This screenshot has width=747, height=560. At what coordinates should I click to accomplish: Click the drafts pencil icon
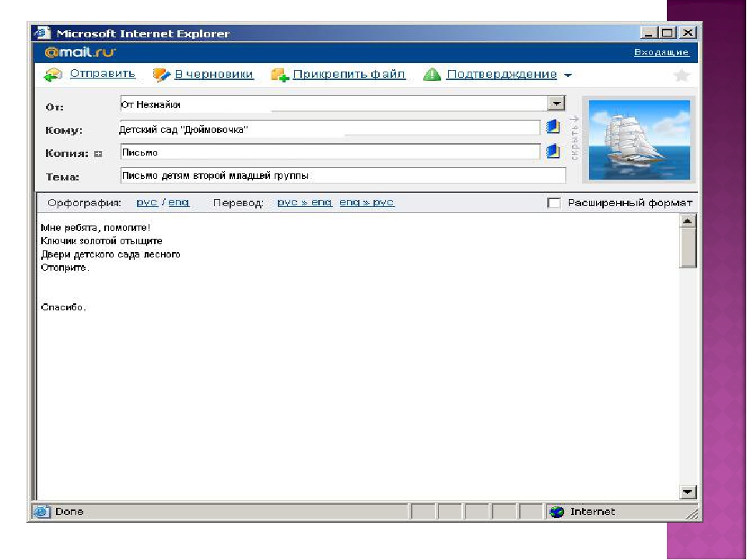[162, 75]
